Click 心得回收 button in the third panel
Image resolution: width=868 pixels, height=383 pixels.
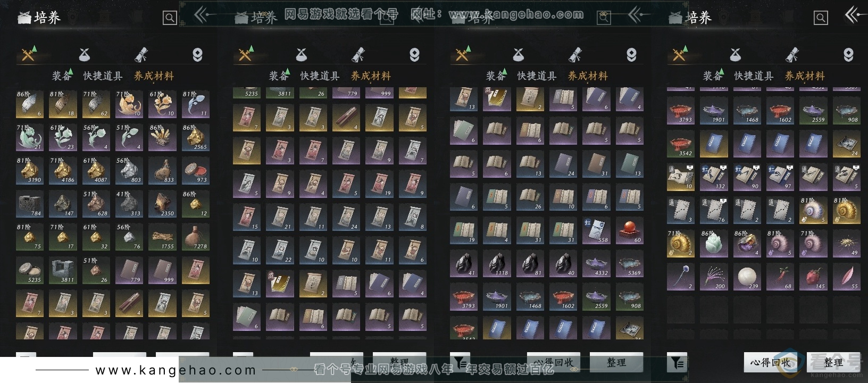[x=553, y=362]
